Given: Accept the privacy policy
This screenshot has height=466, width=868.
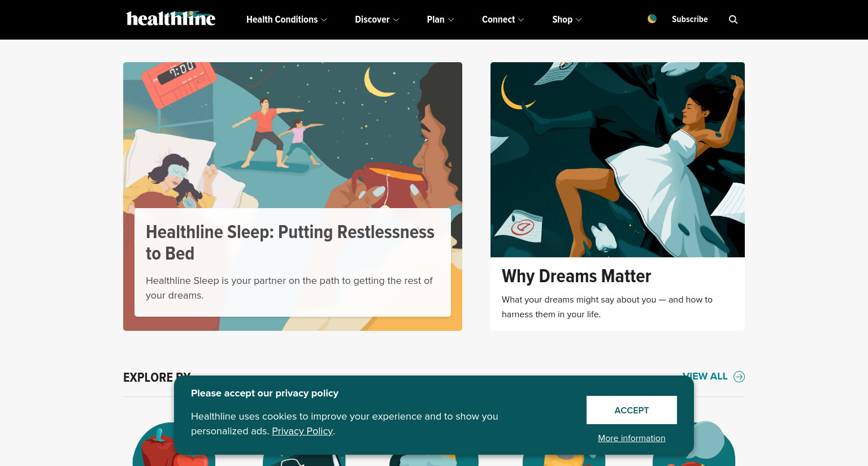Looking at the screenshot, I should 632,410.
